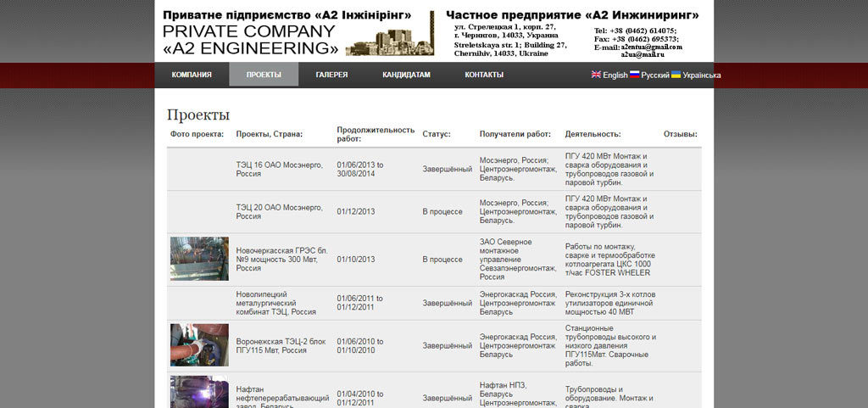Viewport: 868px width, 408px height.
Task: Click the Статус column header
Action: (437, 134)
